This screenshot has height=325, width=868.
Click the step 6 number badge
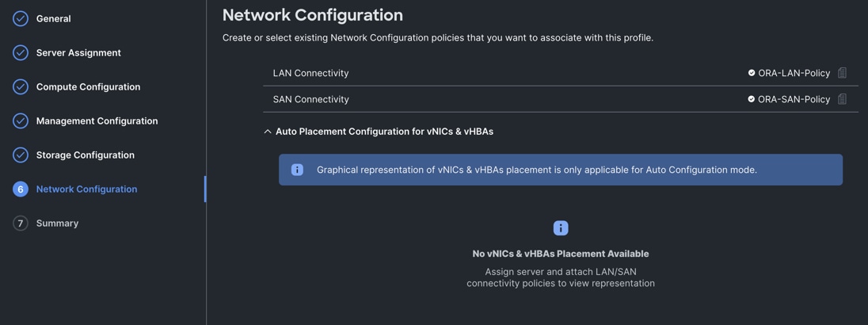point(21,189)
